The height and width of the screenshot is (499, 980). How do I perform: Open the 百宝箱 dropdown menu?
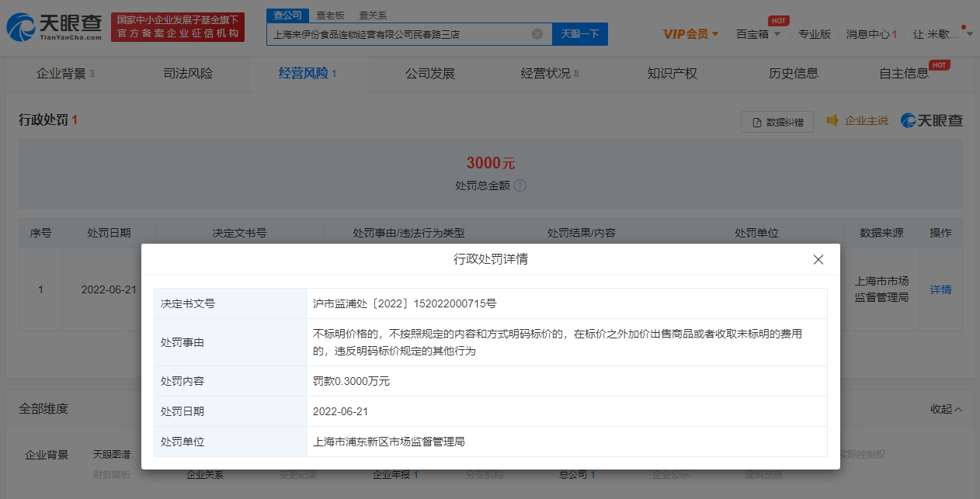click(759, 34)
